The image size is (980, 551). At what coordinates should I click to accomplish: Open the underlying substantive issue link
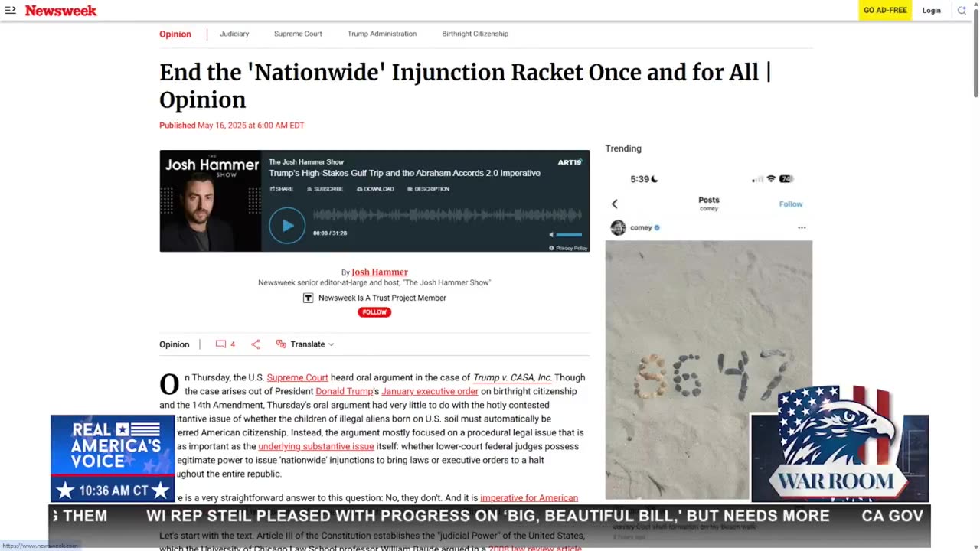(316, 446)
